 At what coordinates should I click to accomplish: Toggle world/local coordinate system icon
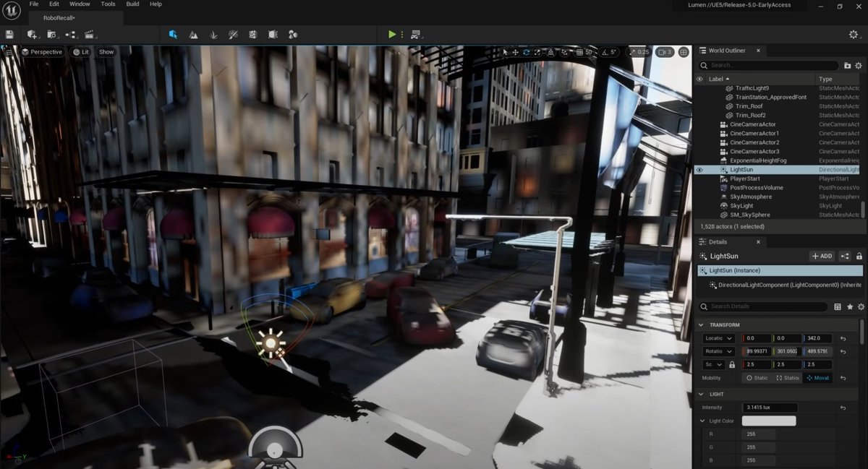tap(551, 52)
